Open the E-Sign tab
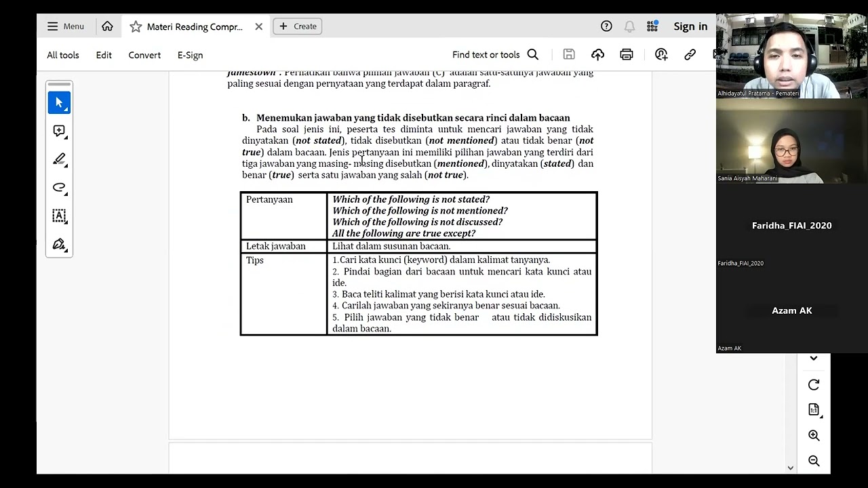Image resolution: width=868 pixels, height=488 pixels. click(190, 55)
